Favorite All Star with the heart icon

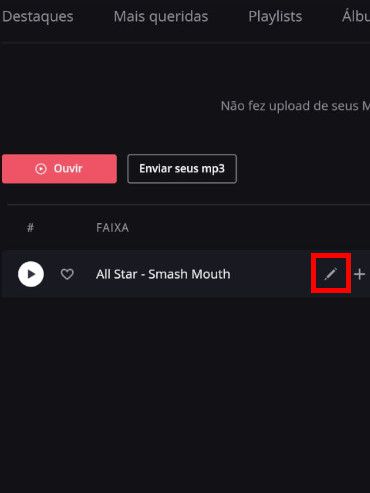(x=67, y=274)
